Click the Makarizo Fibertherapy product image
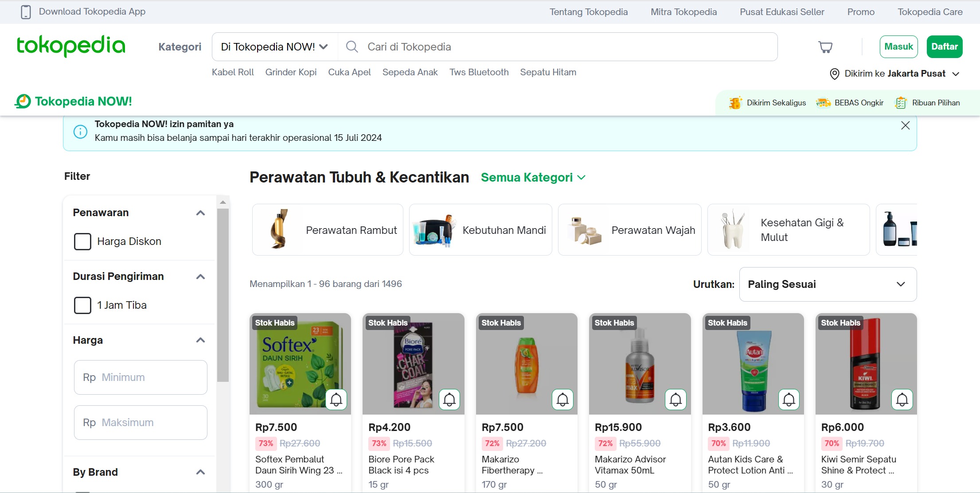Image resolution: width=980 pixels, height=493 pixels. coord(527,364)
